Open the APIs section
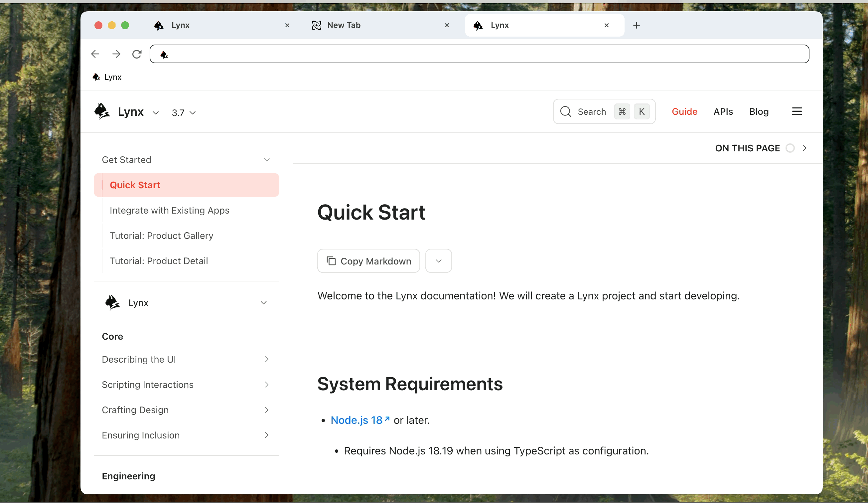Image resolution: width=868 pixels, height=503 pixels. coord(723,112)
